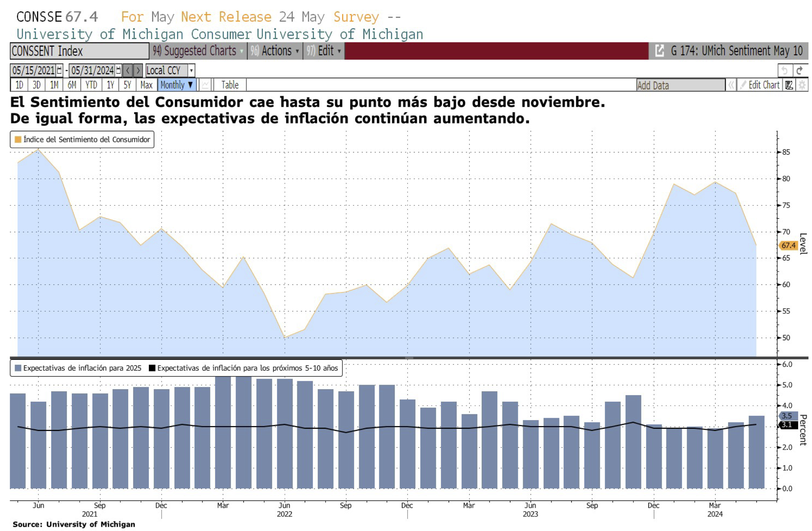Expand the Suggested Charts menu
812x531 pixels.
(198, 51)
